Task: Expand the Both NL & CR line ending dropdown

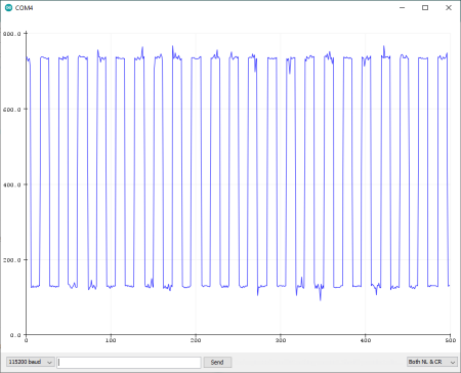Action: point(432,362)
